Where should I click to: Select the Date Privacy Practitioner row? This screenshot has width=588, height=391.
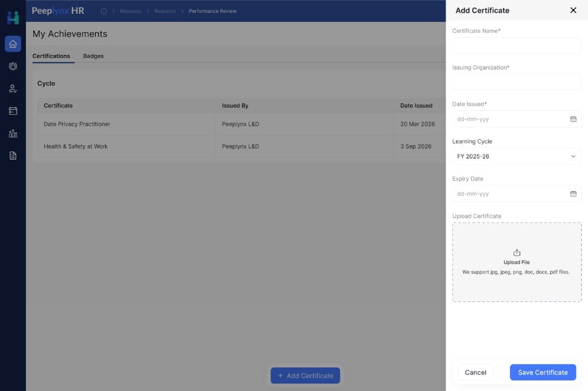(242, 124)
